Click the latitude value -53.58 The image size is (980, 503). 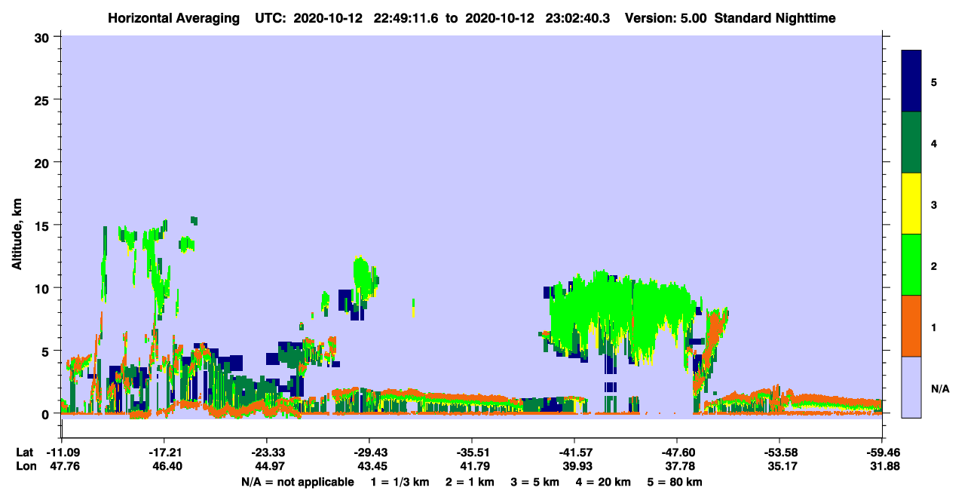pos(779,452)
